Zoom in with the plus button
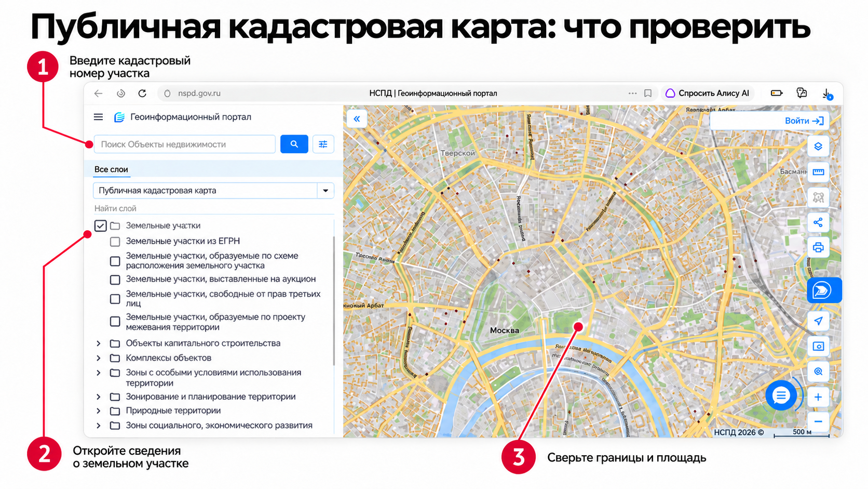The image size is (868, 489). click(x=818, y=398)
